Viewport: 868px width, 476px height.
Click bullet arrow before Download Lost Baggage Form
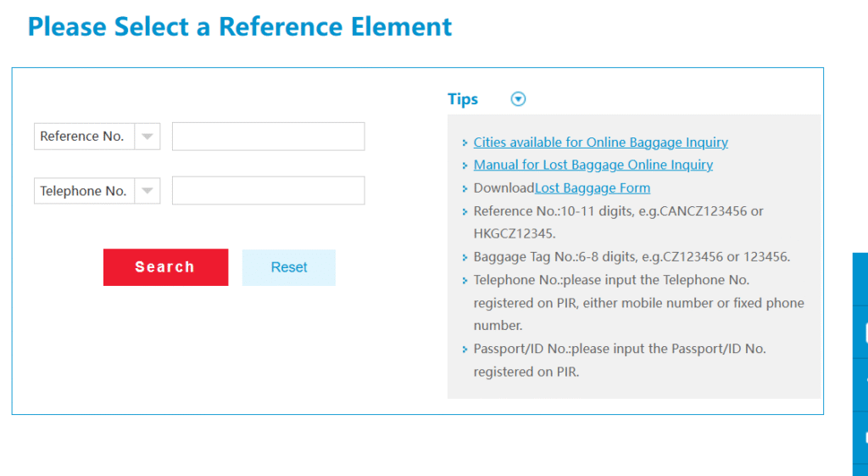point(465,189)
